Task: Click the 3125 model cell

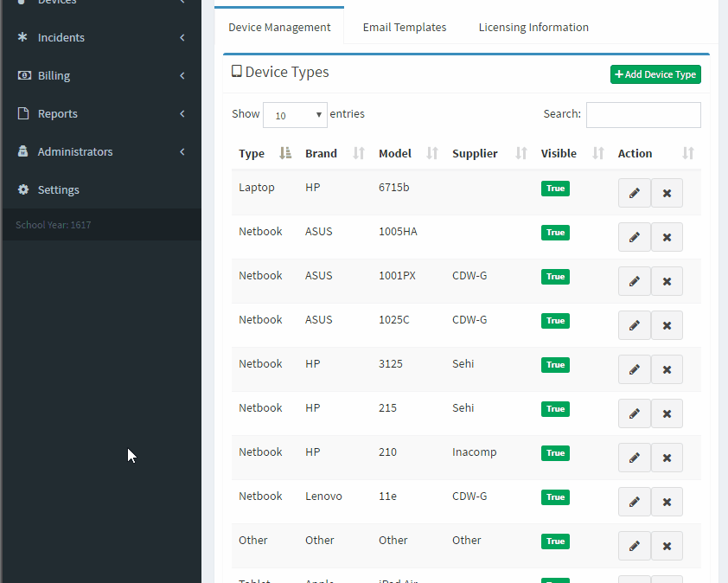Action: [x=391, y=364]
